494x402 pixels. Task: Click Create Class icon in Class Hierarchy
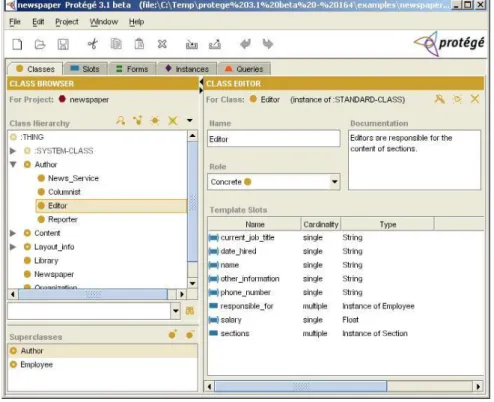click(x=155, y=120)
